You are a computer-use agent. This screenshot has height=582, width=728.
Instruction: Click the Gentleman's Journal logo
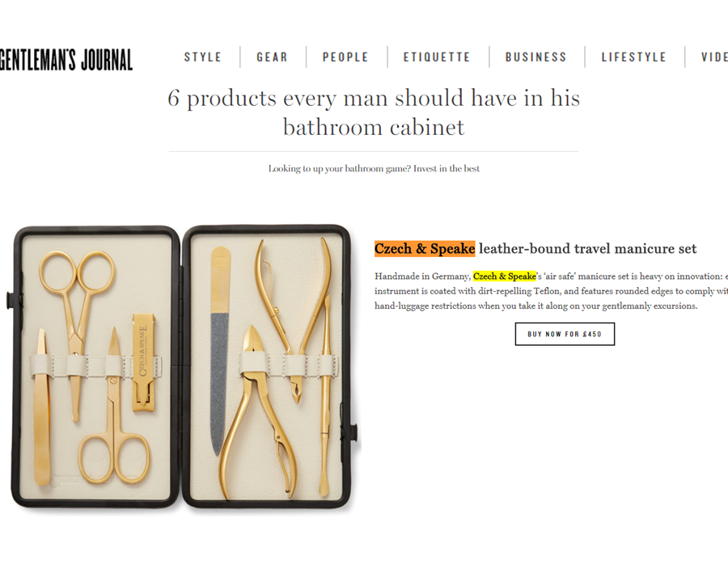point(66,59)
